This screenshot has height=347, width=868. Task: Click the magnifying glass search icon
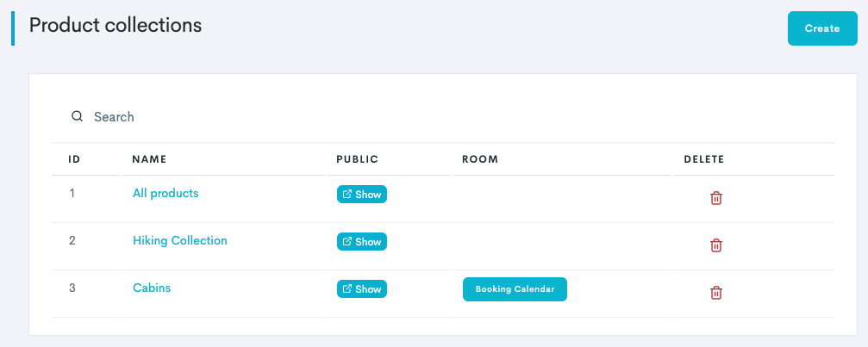click(77, 116)
